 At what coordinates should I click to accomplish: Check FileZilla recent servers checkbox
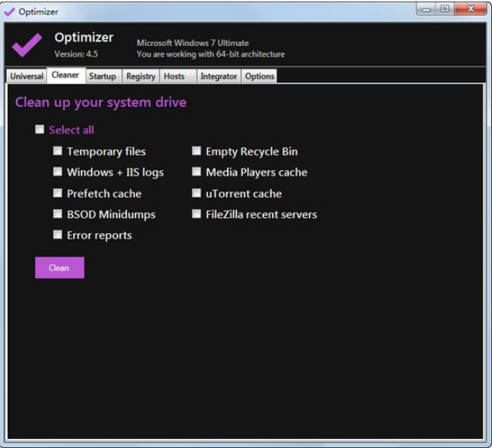click(x=196, y=213)
